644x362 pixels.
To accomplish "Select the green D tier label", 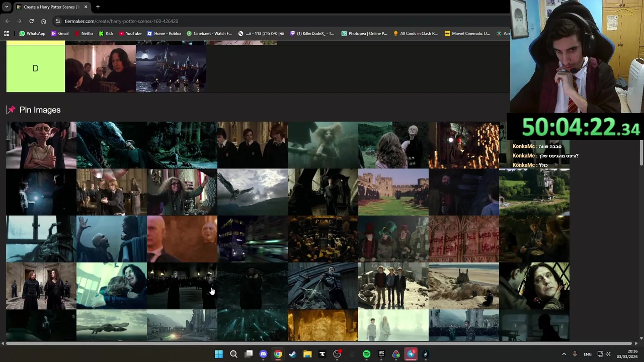I will click(35, 68).
